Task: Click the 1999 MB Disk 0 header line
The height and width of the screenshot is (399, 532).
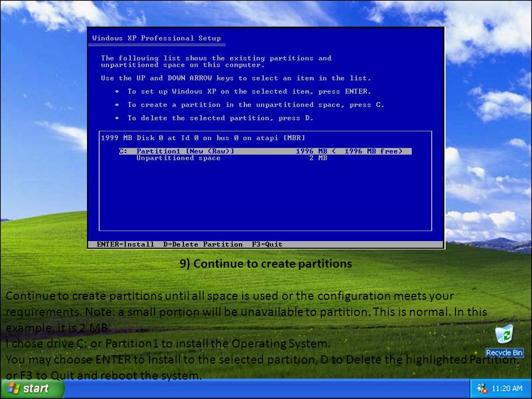Action: coord(203,138)
